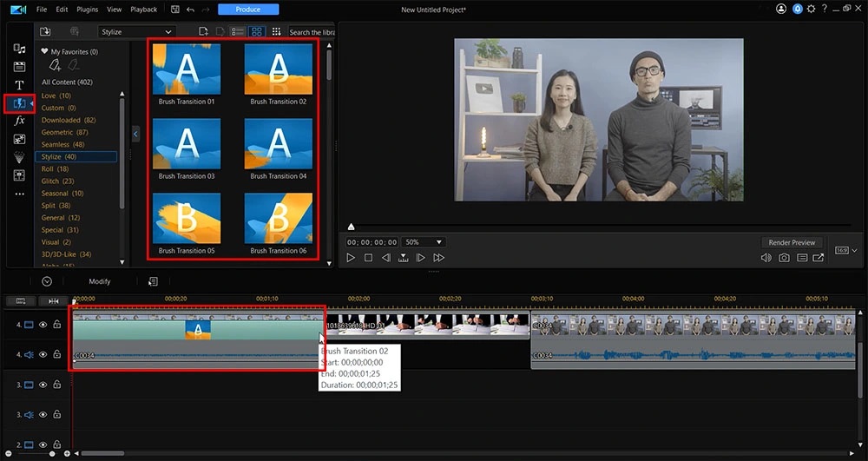This screenshot has height=461, width=868.
Task: Click the timeline zoom slider handle
Action: 52,453
